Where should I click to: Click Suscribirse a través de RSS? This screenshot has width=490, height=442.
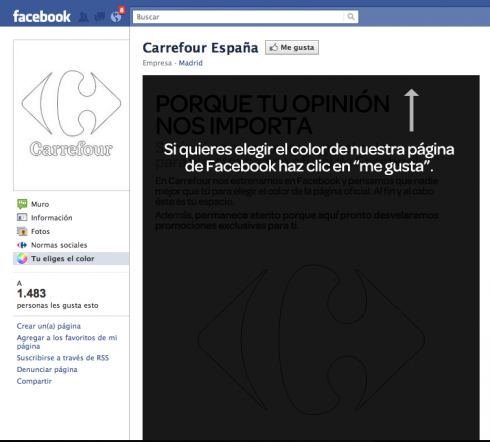pyautogui.click(x=63, y=358)
